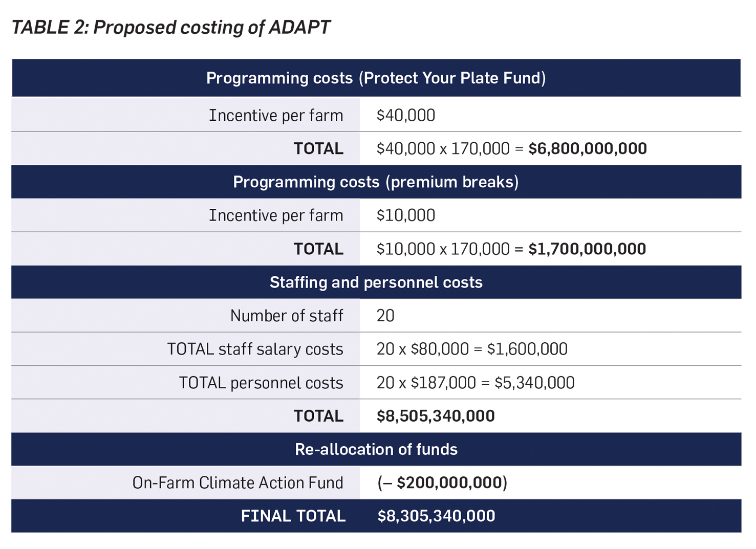Click the Staffing and personnel costs header
This screenshot has width=756, height=549.
[x=376, y=282]
